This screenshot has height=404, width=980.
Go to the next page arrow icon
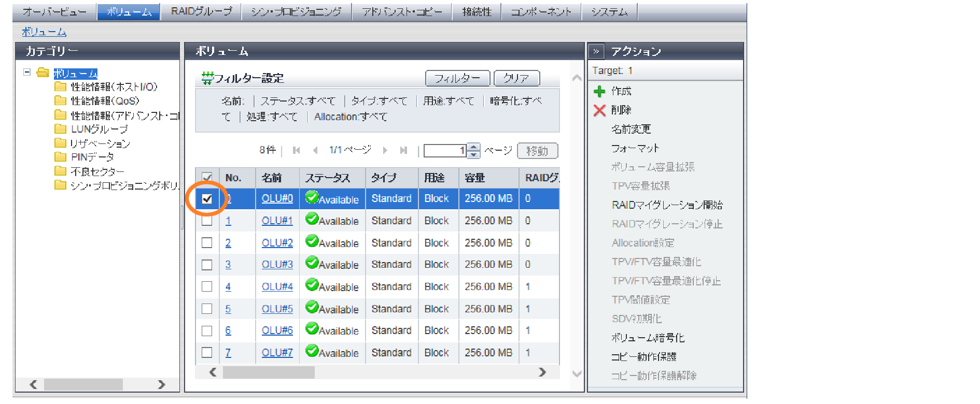point(385,150)
